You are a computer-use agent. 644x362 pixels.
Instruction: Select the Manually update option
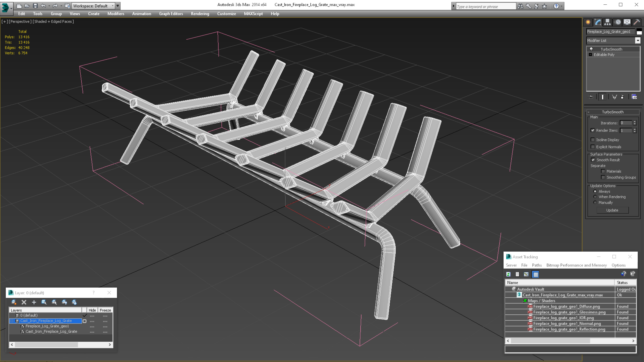(595, 203)
